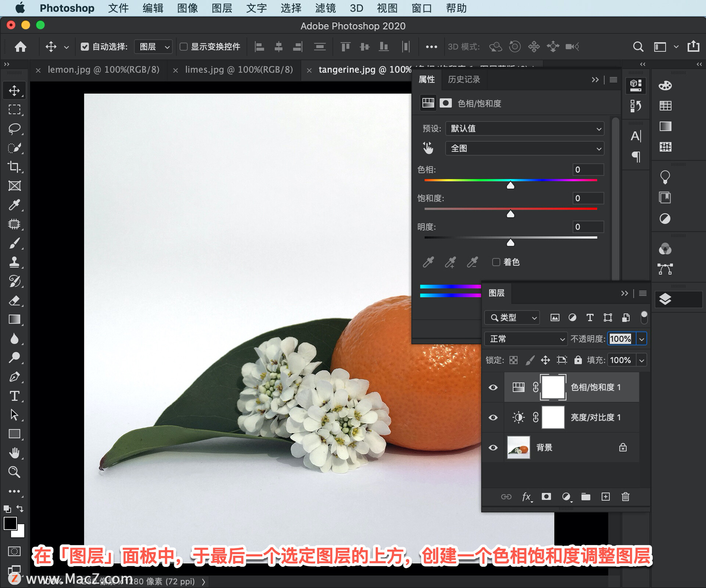
Task: Open the 全图 channel range dropdown
Action: coord(524,148)
